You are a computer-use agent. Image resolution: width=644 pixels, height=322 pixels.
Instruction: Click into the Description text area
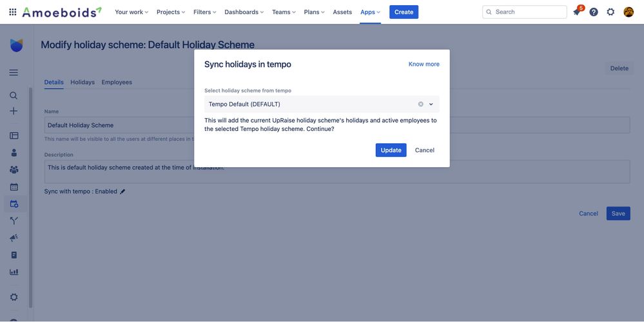point(337,172)
